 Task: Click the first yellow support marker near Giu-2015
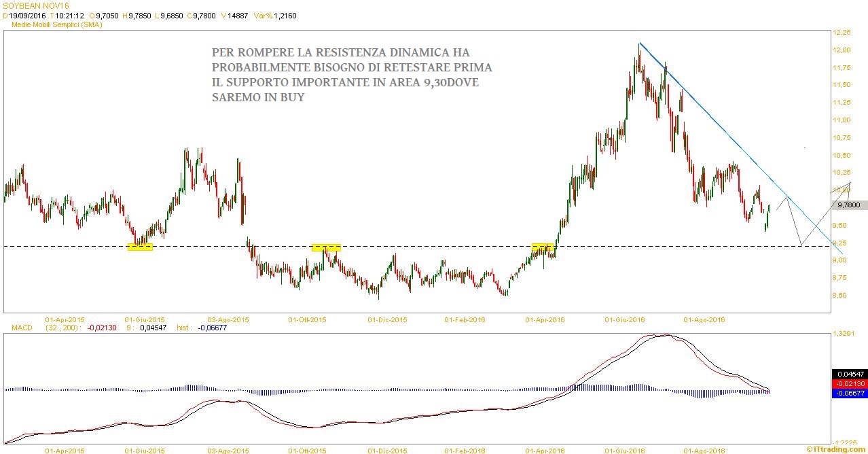coord(140,247)
